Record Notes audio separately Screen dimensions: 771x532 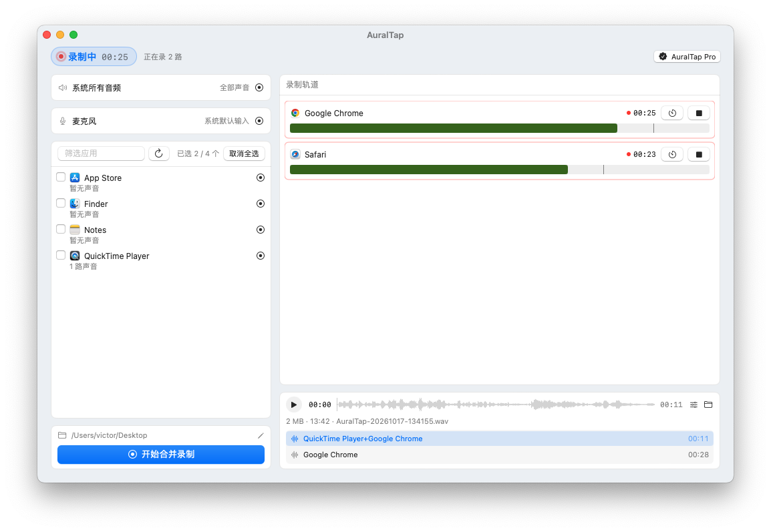(x=261, y=230)
